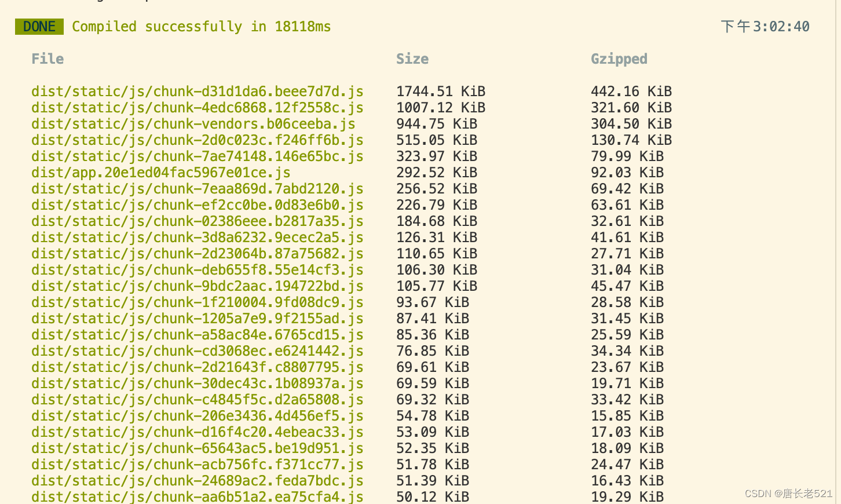Select file chunk-acb756fc.f371cc77.js
Viewport: 841px width, 504px height.
tap(198, 465)
